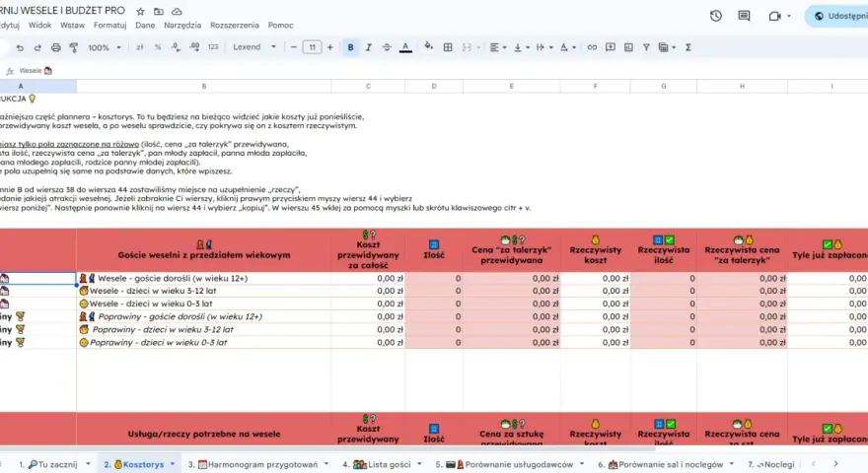
Task: Click the font size field
Action: pos(313,47)
